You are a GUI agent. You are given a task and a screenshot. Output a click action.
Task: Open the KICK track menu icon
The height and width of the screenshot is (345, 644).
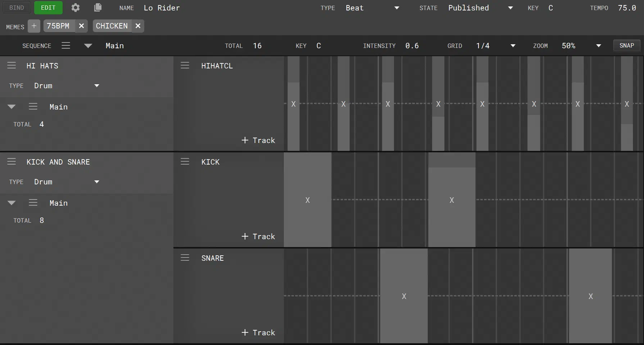185,161
